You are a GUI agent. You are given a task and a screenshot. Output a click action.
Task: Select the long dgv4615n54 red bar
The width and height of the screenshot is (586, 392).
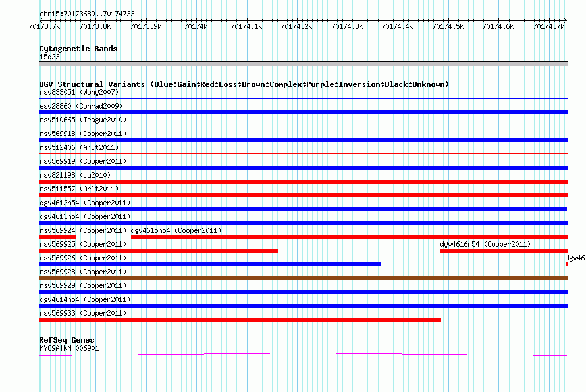click(350, 237)
